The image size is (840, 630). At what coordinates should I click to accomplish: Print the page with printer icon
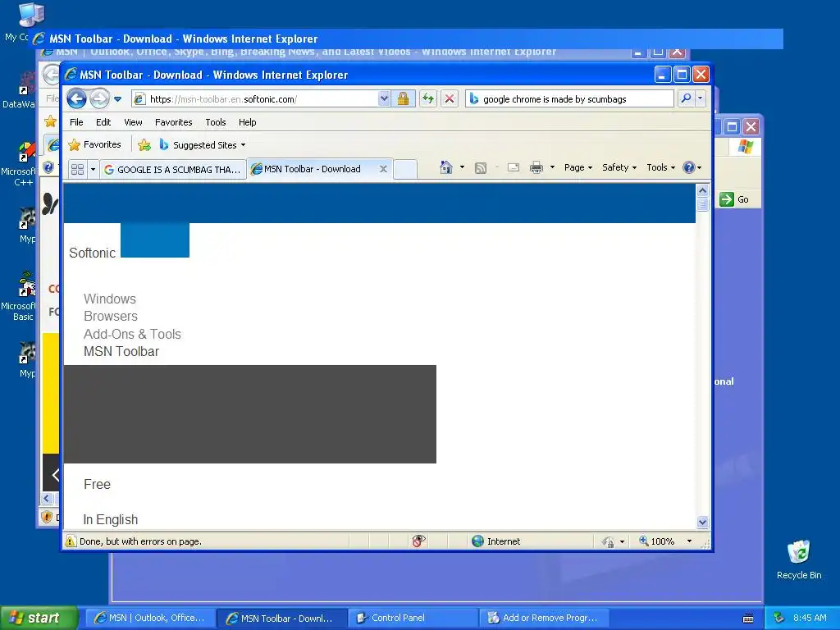point(536,167)
